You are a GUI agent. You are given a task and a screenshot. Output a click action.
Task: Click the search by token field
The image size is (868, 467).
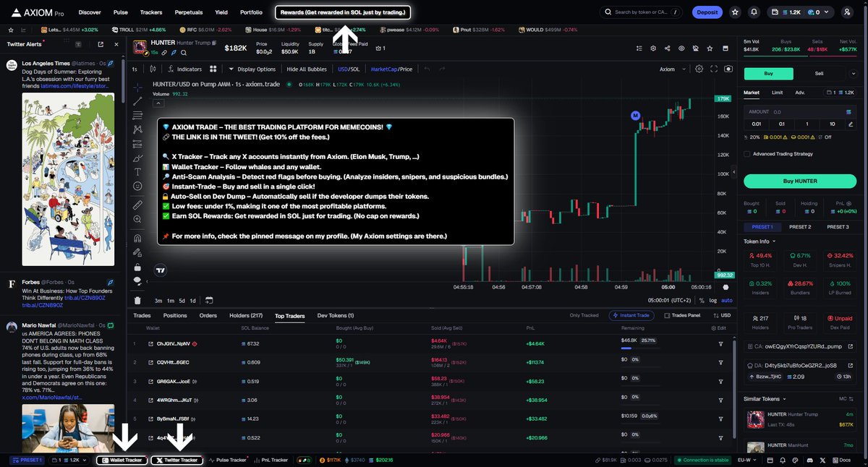pyautogui.click(x=641, y=12)
